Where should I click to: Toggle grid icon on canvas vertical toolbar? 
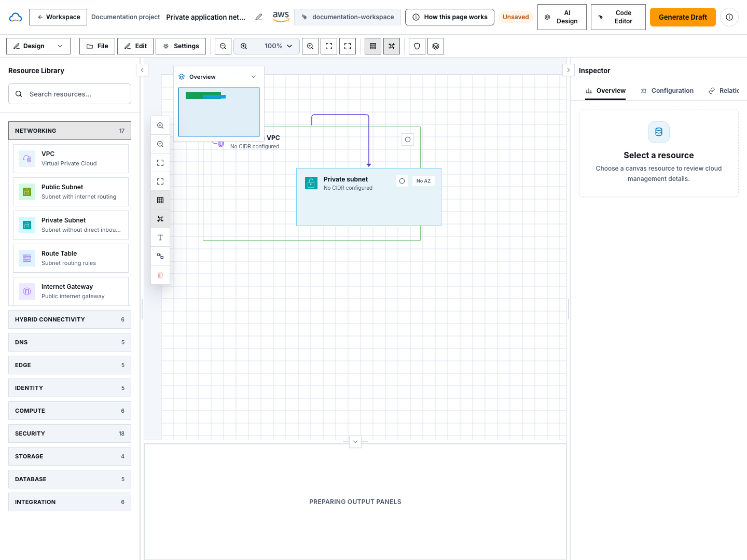160,200
